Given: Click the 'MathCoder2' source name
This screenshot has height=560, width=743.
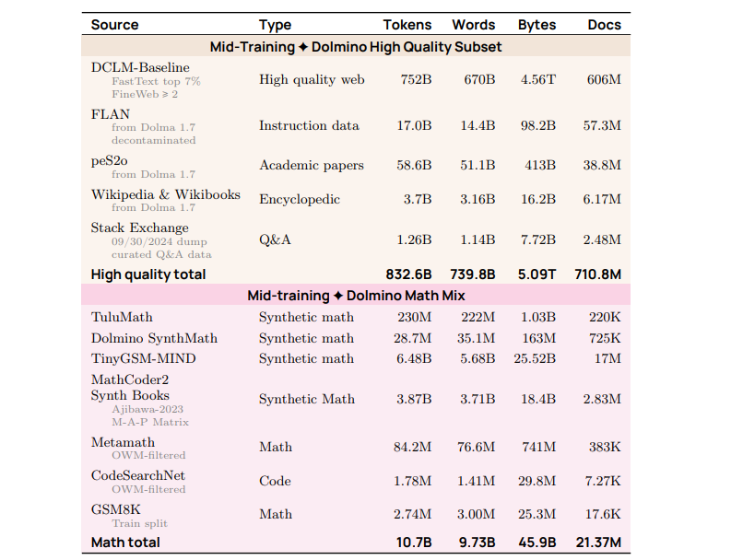Looking at the screenshot, I should point(130,379).
